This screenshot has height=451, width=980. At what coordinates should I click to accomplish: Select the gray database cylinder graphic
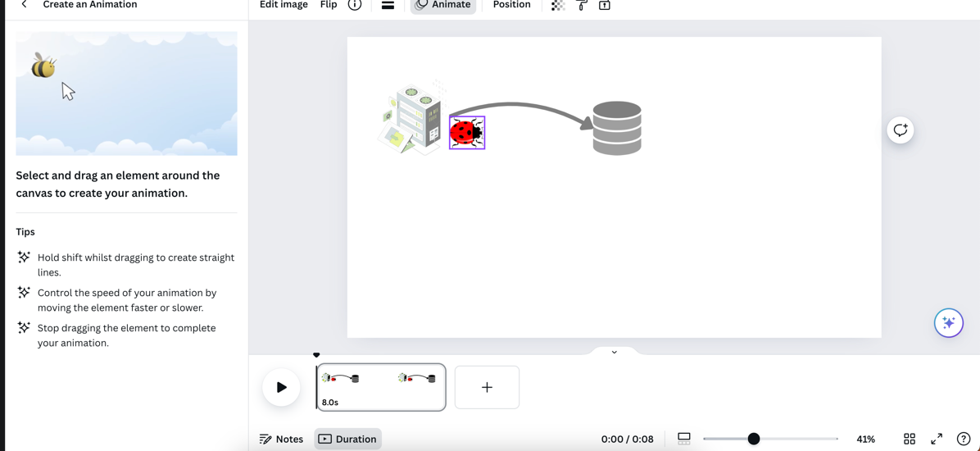point(617,128)
